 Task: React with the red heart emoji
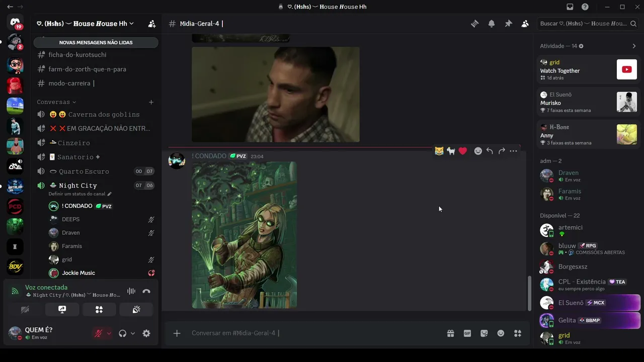(463, 151)
